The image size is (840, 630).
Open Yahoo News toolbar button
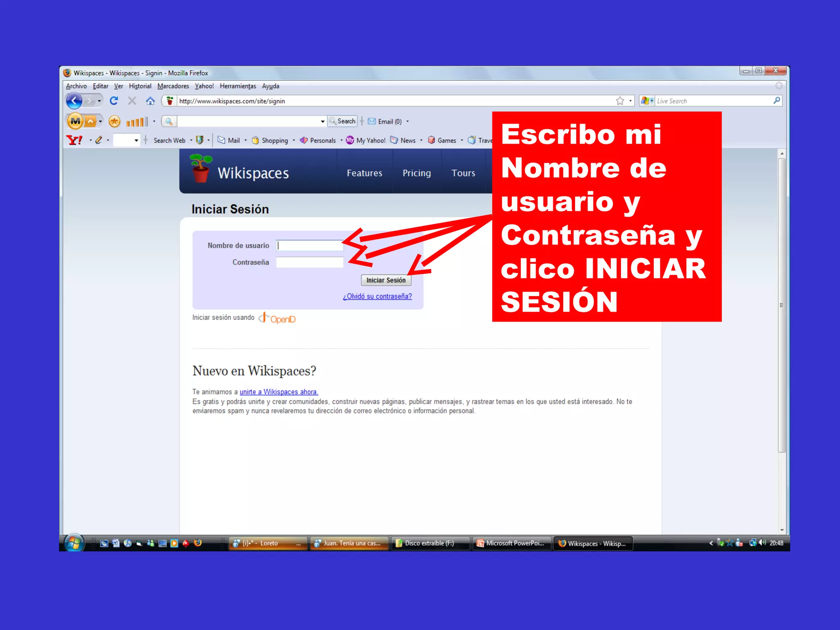[x=403, y=140]
